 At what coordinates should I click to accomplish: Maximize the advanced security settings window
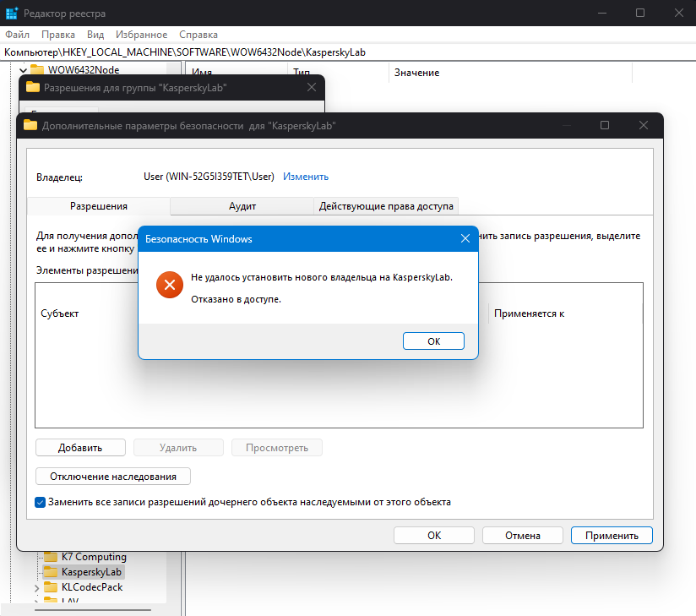click(605, 125)
